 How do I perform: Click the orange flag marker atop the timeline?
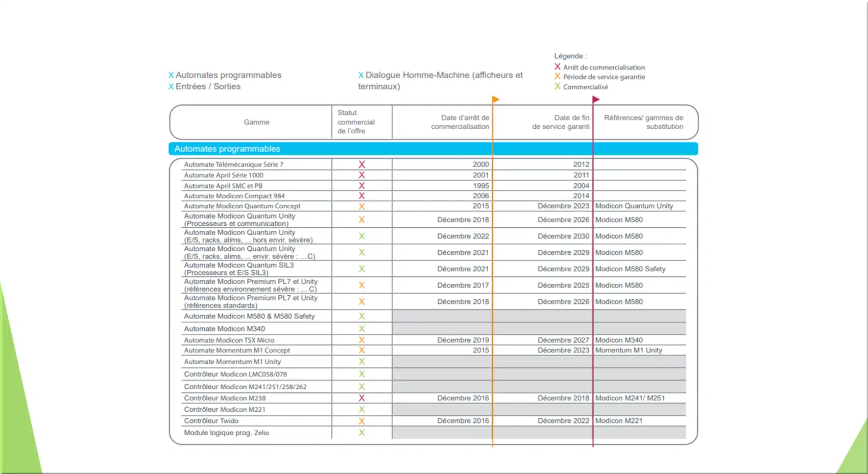495,100
